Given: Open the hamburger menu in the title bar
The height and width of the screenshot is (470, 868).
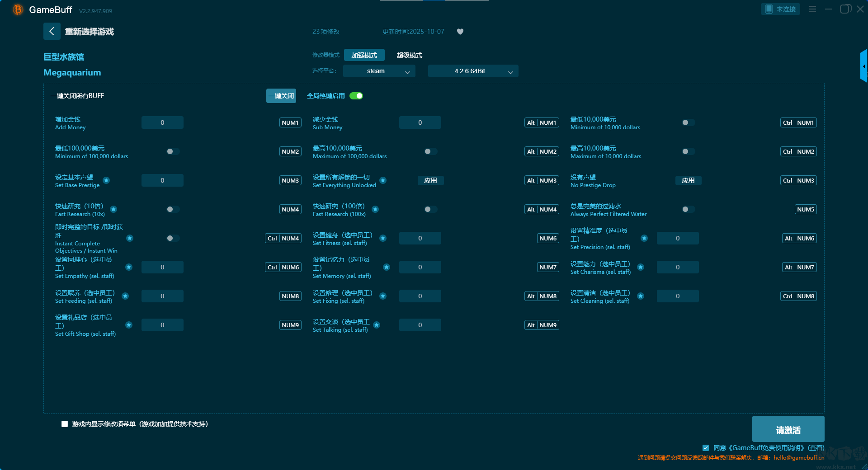Looking at the screenshot, I should [x=812, y=9].
